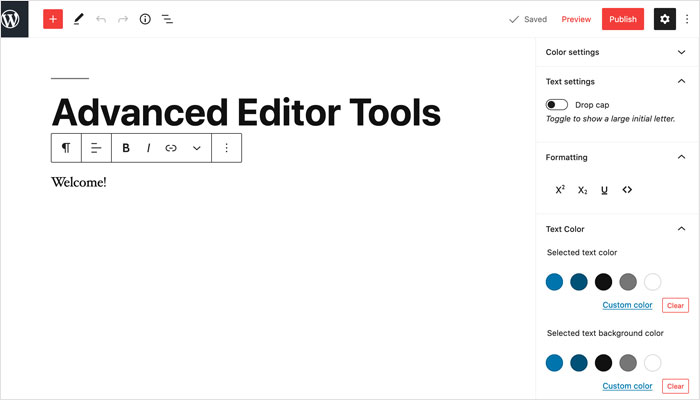
Task: Open Custom color for text background color
Action: point(627,386)
